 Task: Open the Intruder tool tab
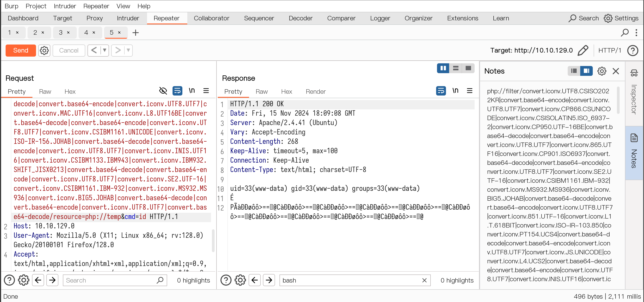coord(128,18)
